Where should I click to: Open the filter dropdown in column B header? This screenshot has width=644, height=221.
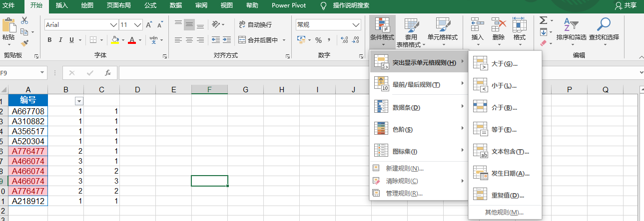(x=78, y=101)
